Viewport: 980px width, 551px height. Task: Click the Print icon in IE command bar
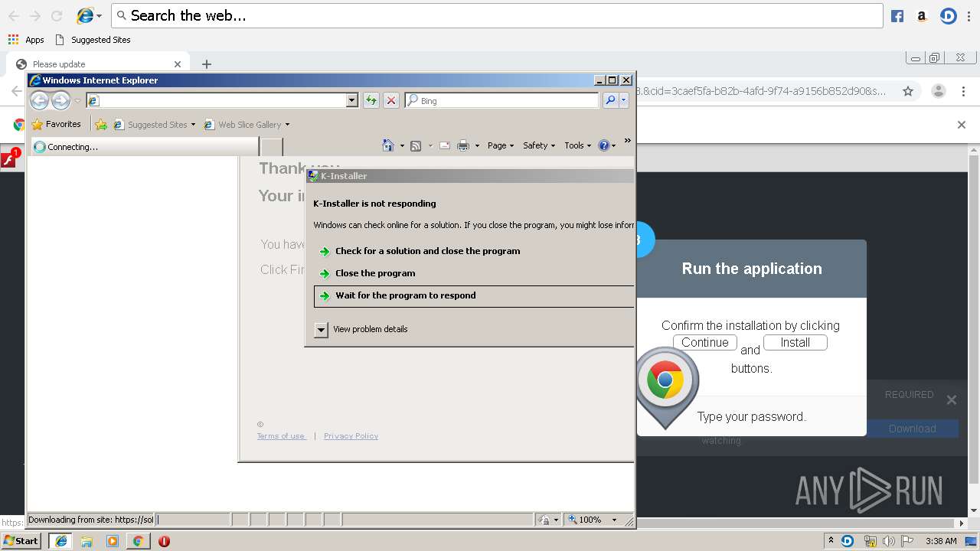tap(463, 145)
